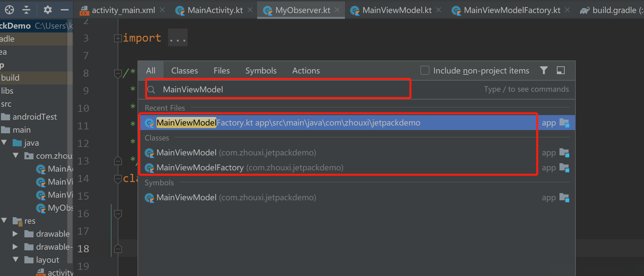Collapse the java folder tree arrow
This screenshot has width=644, height=276.
4,142
